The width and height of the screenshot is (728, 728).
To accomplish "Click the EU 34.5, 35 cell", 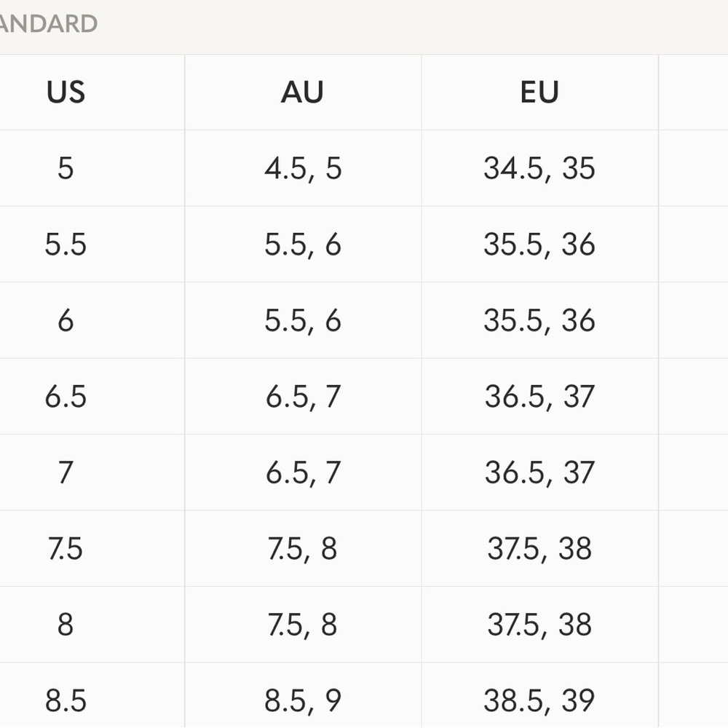I will point(539,168).
